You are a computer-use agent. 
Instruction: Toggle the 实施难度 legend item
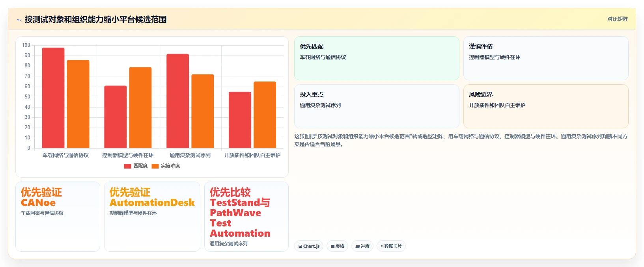click(166, 166)
